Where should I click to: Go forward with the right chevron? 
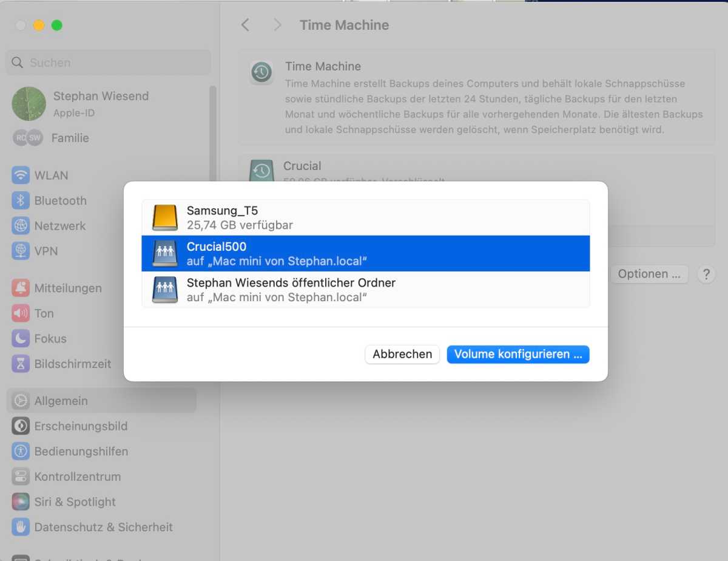tap(277, 25)
